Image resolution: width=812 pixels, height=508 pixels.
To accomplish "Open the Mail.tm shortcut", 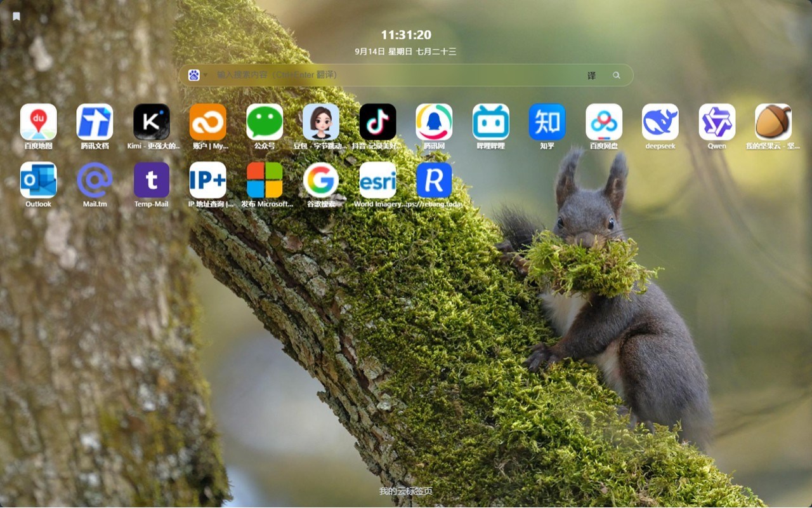I will pos(95,180).
